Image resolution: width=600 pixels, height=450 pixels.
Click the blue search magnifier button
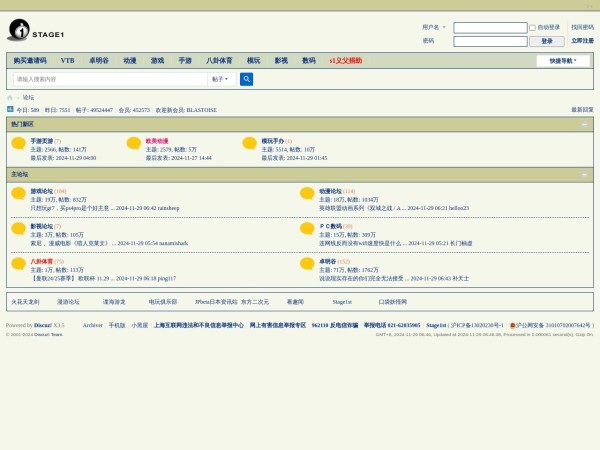point(246,79)
